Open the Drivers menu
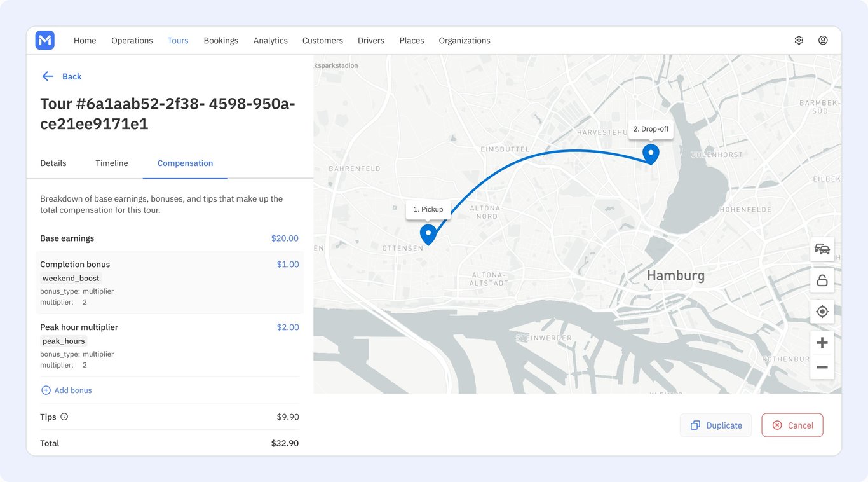Screen dimensions: 868x482 (371, 40)
